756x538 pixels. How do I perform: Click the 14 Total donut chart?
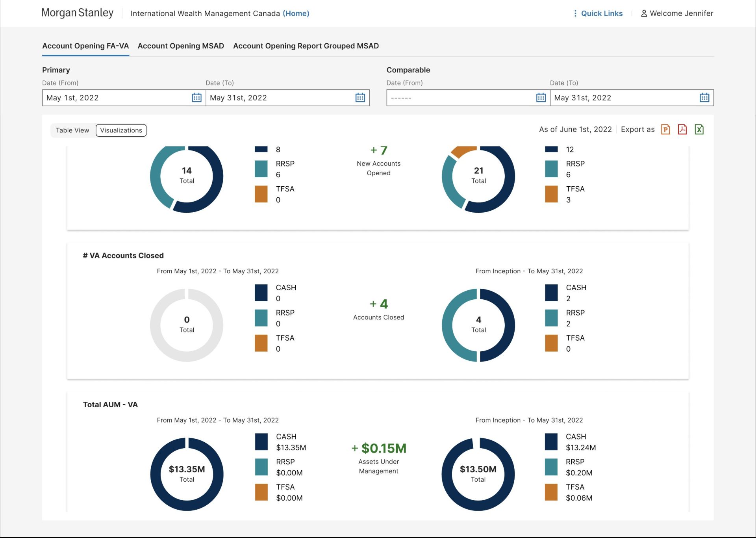coord(187,176)
